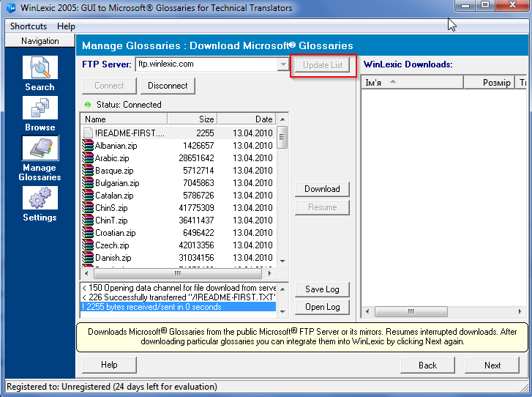
Task: Open the Search navigation icon
Action: click(40, 68)
